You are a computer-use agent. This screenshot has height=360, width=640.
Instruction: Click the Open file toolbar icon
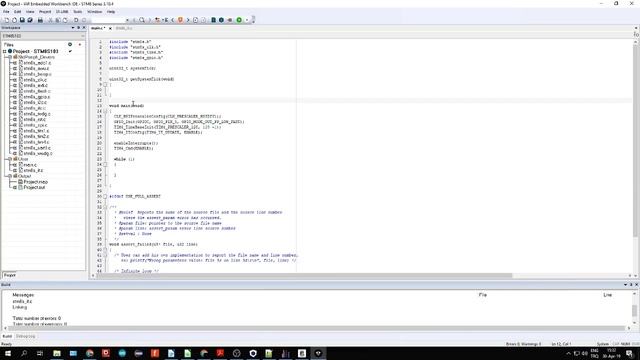coord(14,20)
